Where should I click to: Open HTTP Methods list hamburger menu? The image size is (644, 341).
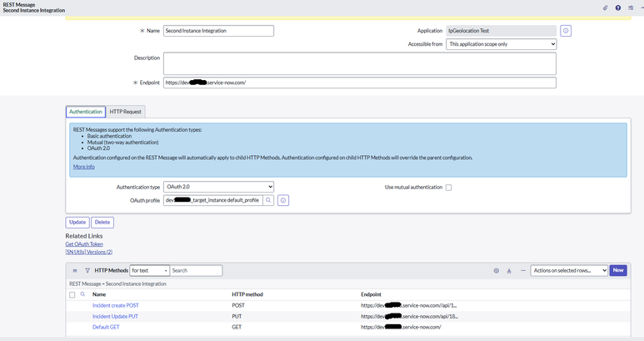point(75,271)
